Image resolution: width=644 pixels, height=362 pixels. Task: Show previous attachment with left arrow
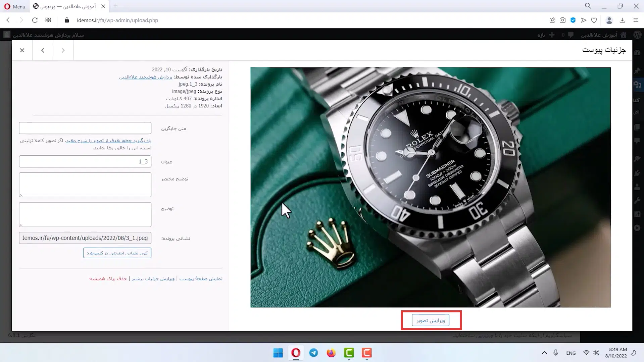pos(43,50)
